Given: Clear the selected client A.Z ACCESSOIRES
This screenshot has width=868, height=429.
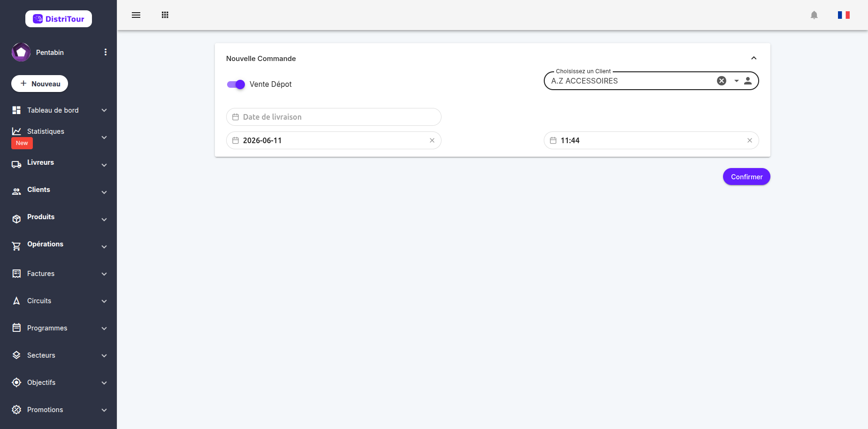Looking at the screenshot, I should tap(722, 81).
